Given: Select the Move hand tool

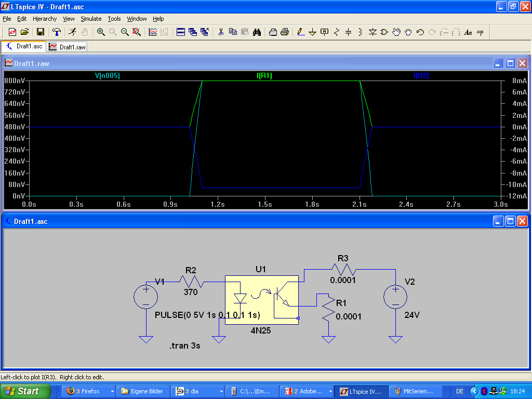Looking at the screenshot, I should pos(396,32).
